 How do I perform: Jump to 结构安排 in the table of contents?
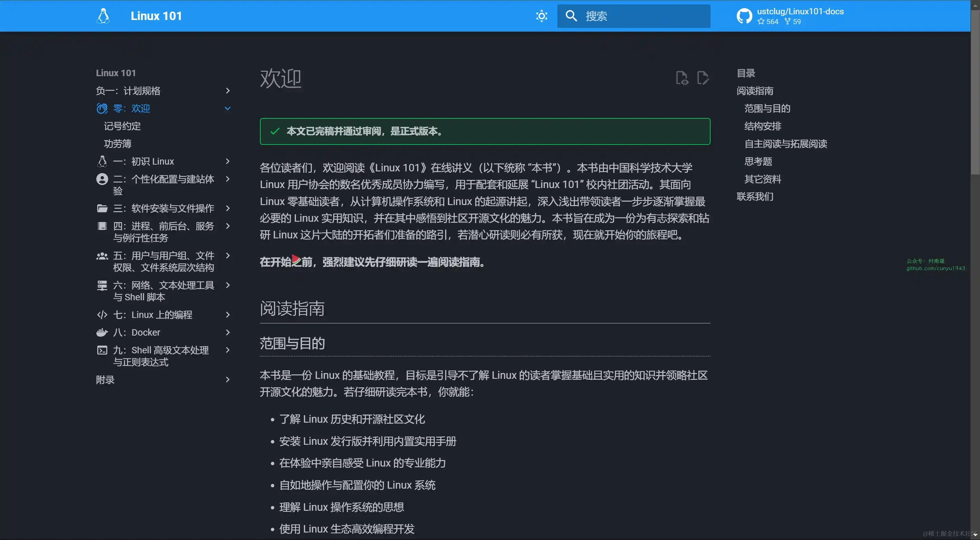(x=762, y=126)
